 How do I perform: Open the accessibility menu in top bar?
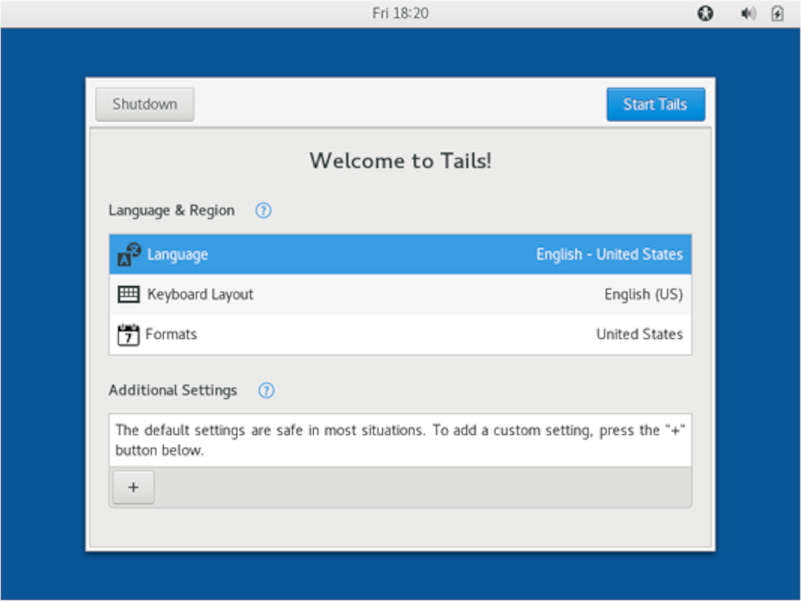[x=705, y=14]
